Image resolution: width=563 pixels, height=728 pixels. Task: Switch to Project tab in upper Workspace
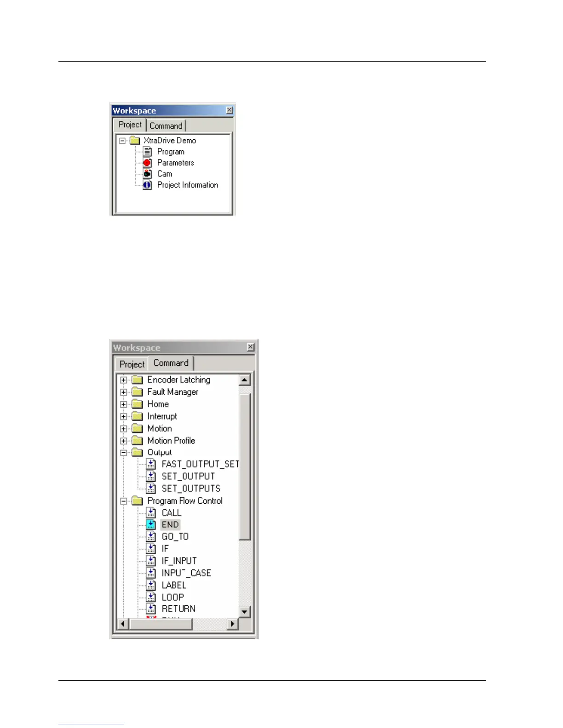(x=130, y=125)
